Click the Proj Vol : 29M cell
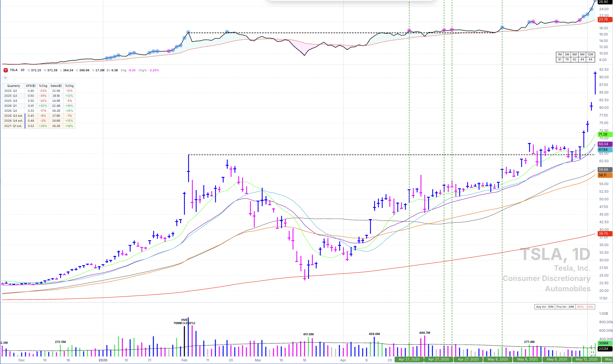 (565, 307)
